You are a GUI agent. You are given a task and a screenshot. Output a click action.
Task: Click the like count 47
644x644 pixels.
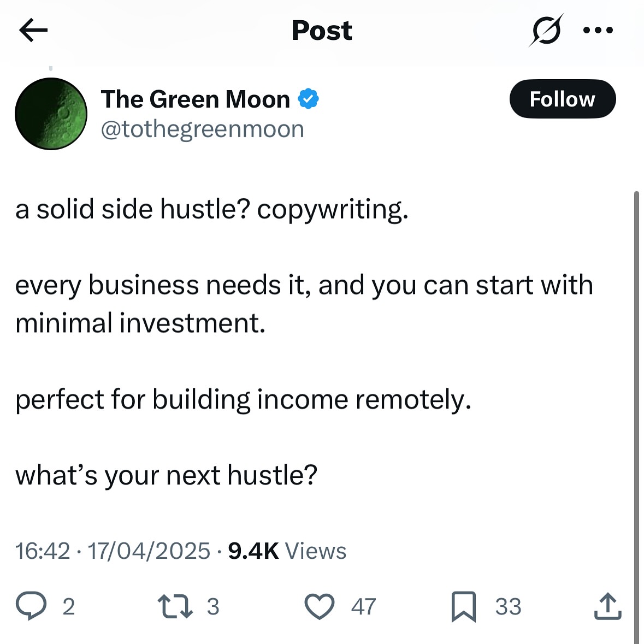[363, 606]
